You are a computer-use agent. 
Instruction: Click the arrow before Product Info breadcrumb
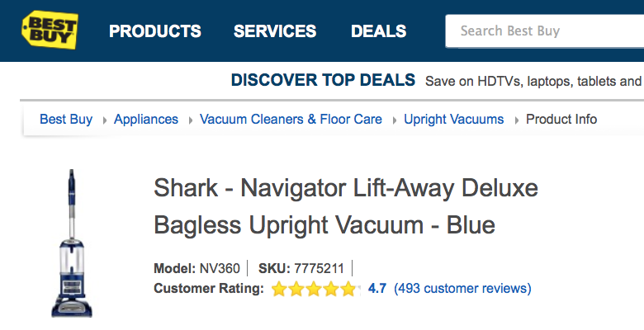pos(516,120)
